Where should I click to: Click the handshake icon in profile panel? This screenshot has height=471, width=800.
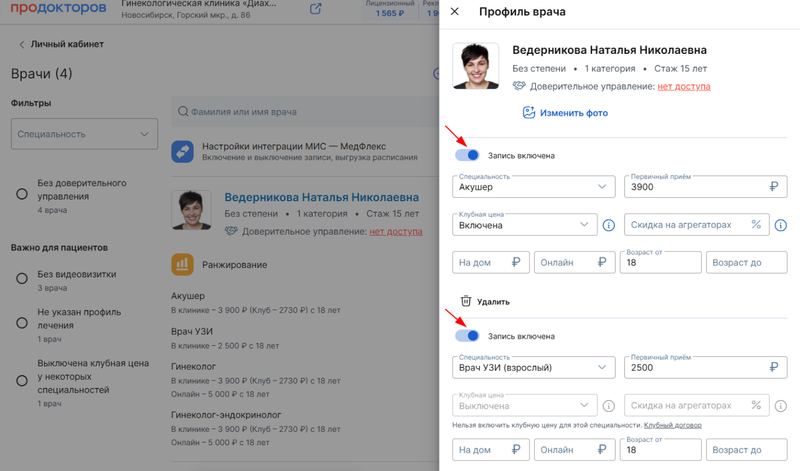click(x=519, y=86)
